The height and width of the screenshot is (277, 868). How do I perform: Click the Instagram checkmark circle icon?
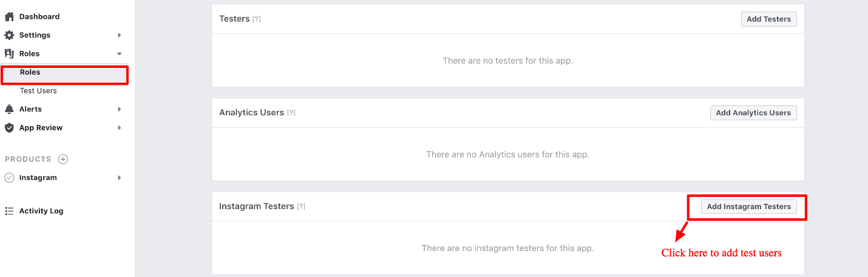pyautogui.click(x=9, y=178)
